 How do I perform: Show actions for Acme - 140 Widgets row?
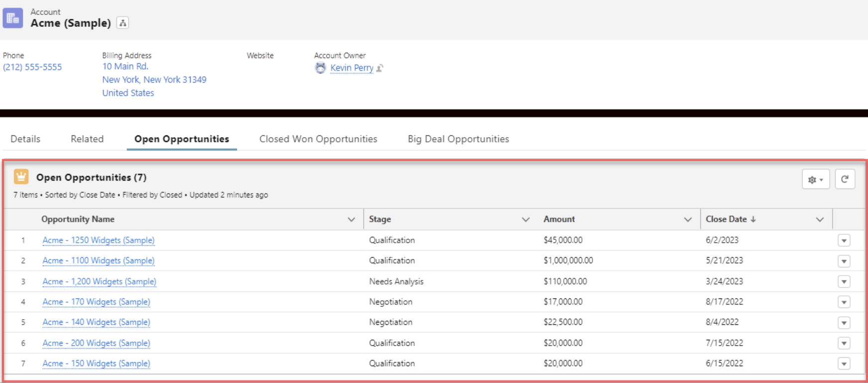[x=844, y=323]
